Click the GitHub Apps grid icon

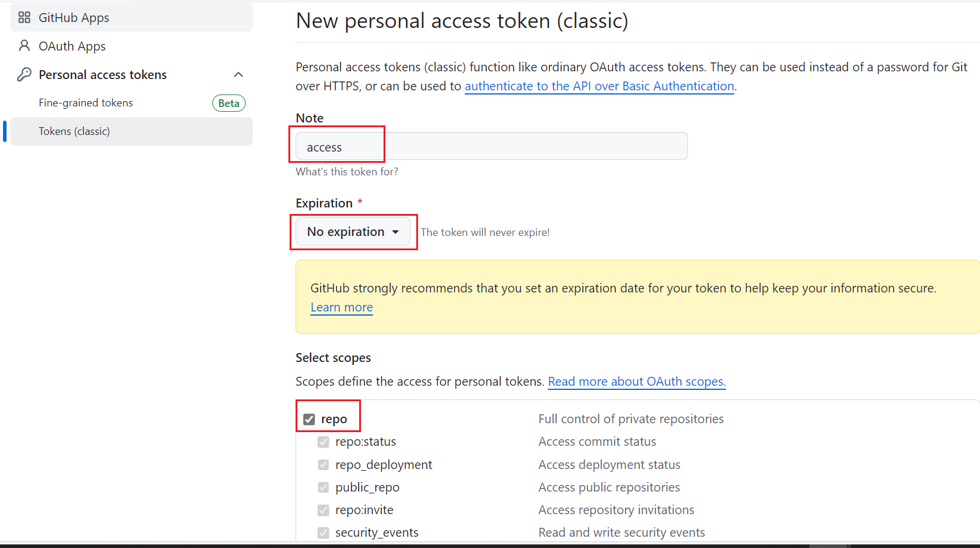24,18
